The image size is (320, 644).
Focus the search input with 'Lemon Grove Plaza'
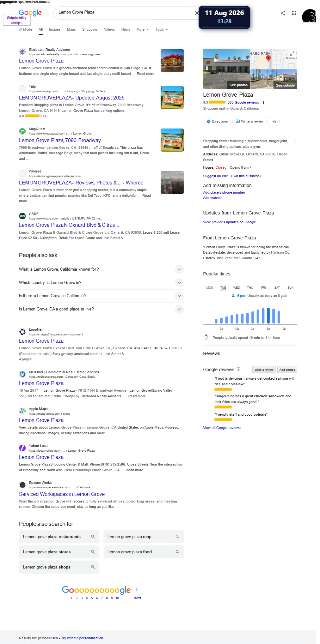[x=125, y=13]
